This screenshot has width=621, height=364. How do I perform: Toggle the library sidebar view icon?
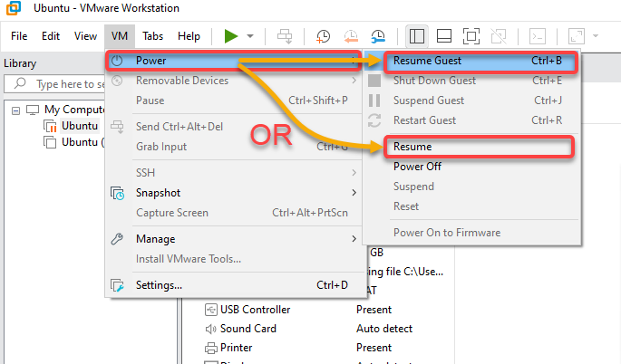(417, 36)
